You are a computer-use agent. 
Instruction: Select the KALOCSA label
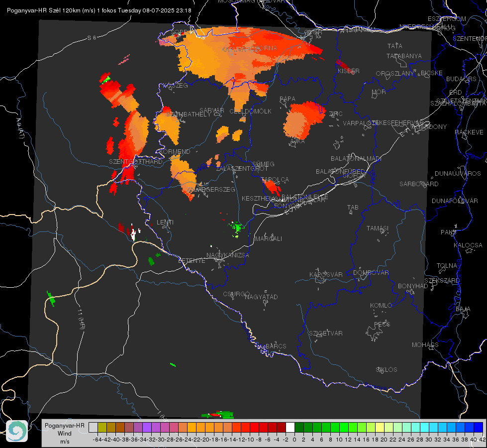468,245
